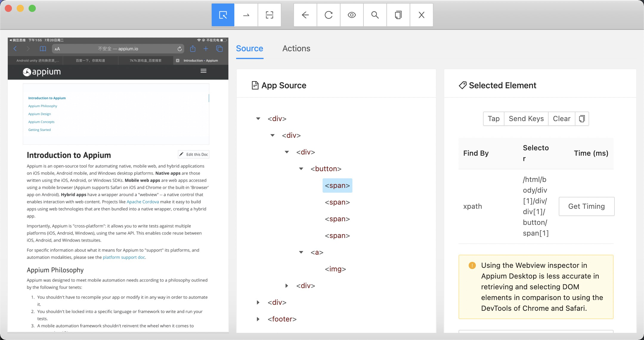
Task: Click the Get Timing button
Action: pyautogui.click(x=586, y=206)
